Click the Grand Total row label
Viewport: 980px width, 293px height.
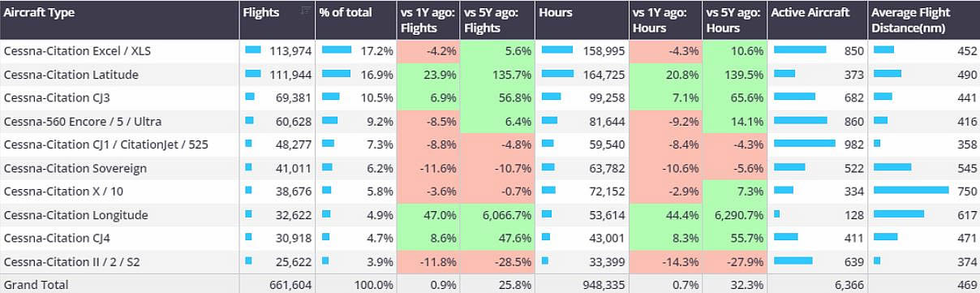click(37, 285)
